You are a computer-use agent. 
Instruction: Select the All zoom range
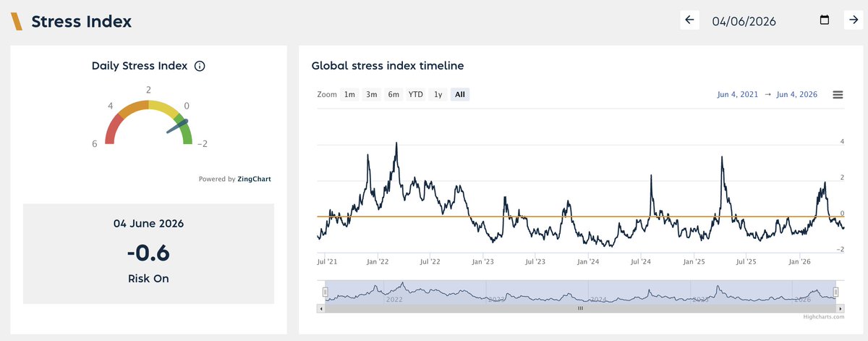459,95
